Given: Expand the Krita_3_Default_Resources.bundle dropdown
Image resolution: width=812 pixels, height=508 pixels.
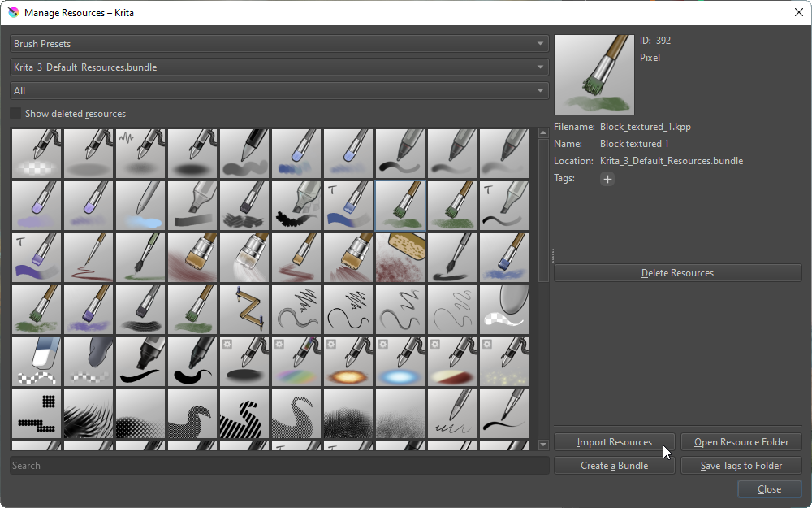Looking at the screenshot, I should (x=279, y=67).
